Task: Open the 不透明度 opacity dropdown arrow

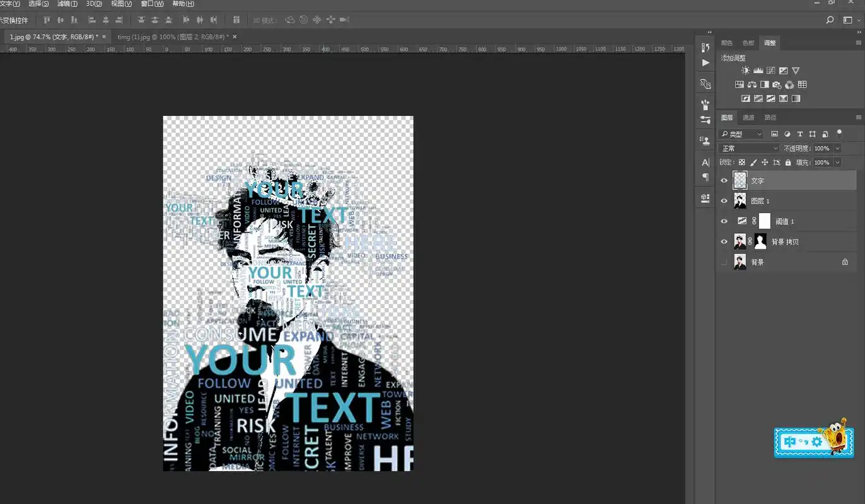Action: click(x=837, y=149)
